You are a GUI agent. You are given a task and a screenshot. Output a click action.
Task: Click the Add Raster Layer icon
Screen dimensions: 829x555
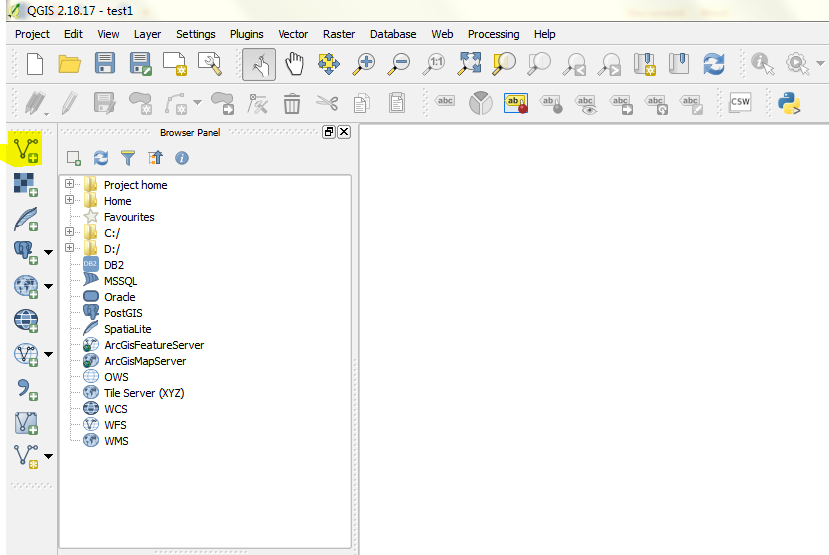pyautogui.click(x=25, y=185)
